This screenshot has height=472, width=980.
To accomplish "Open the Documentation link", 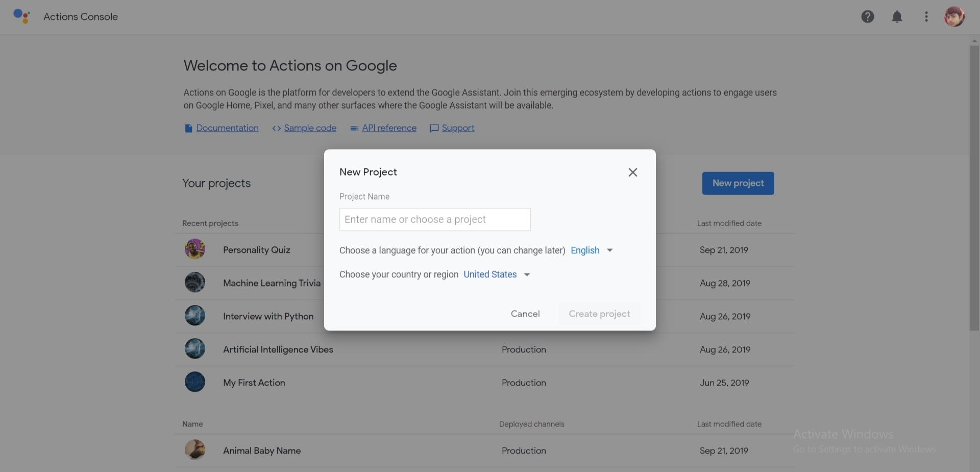I will (x=227, y=128).
